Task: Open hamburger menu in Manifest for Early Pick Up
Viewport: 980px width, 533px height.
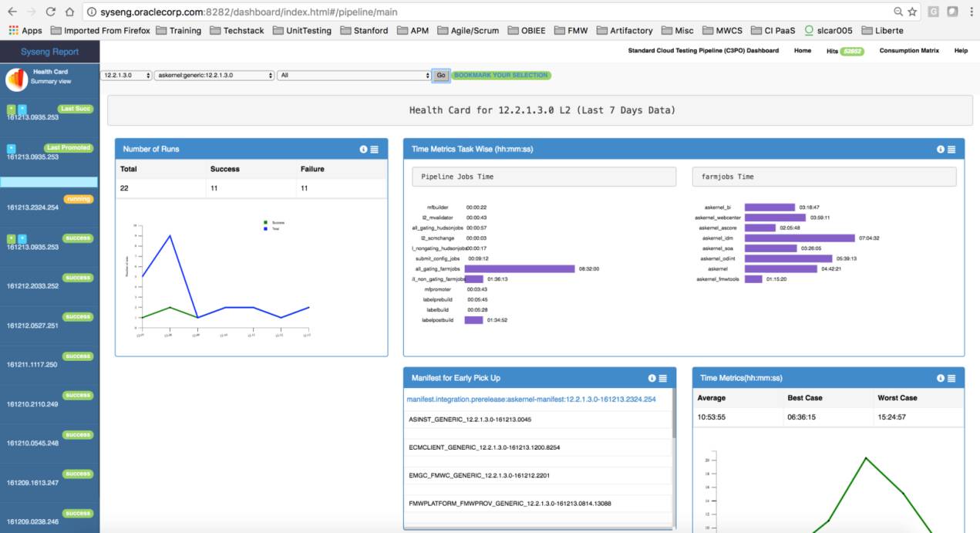Action: click(x=662, y=378)
